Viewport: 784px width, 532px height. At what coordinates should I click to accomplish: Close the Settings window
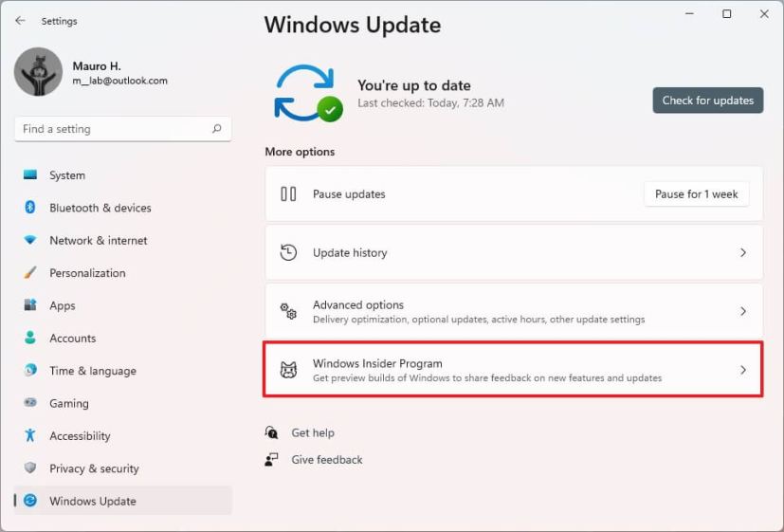[764, 14]
